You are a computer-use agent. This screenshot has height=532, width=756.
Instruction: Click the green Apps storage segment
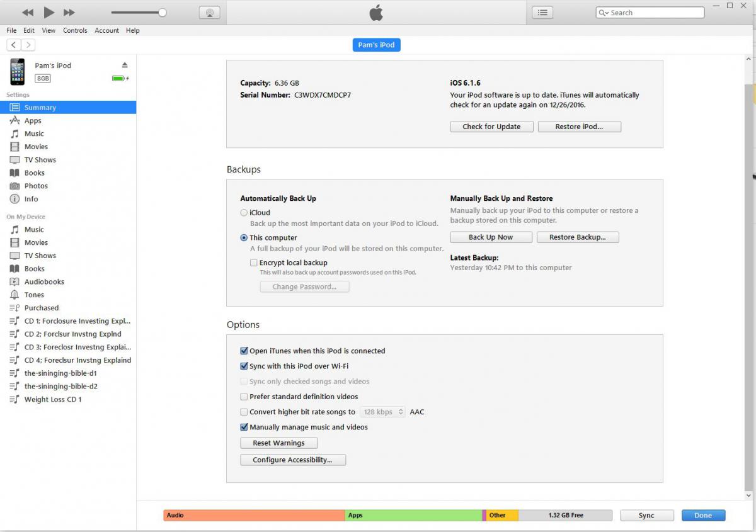tap(413, 515)
